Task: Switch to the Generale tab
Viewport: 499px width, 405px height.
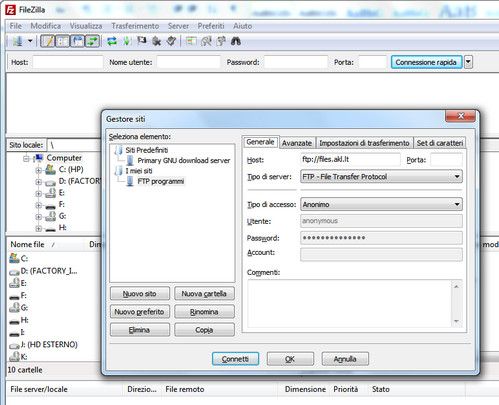Action: 260,142
